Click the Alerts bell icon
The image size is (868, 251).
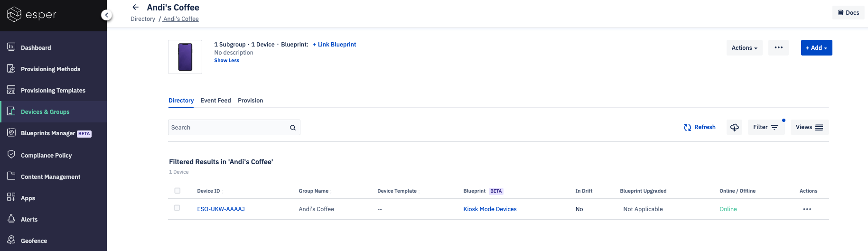(x=11, y=219)
